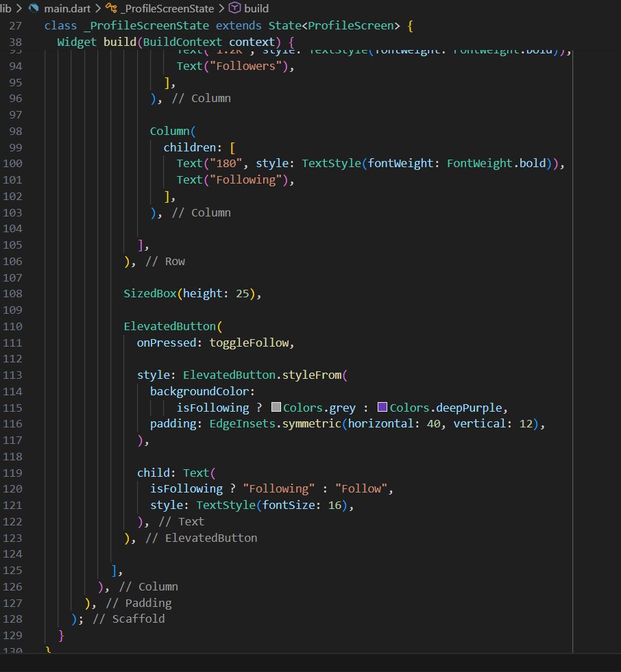Image resolution: width=621 pixels, height=672 pixels.
Task: Click FontWeight.bold on line 100
Action: (x=496, y=163)
